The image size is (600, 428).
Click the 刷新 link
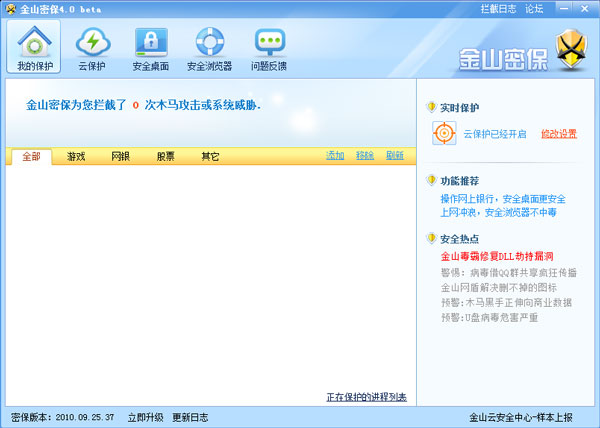point(395,155)
